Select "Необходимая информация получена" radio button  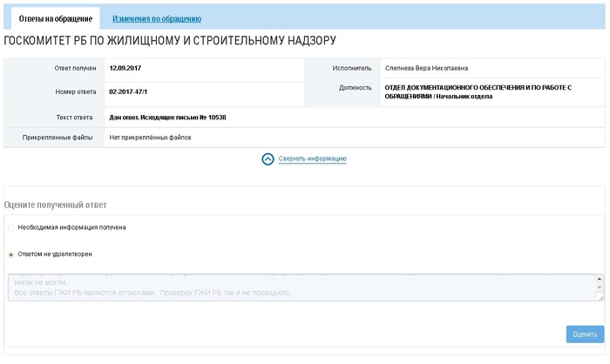click(x=11, y=227)
